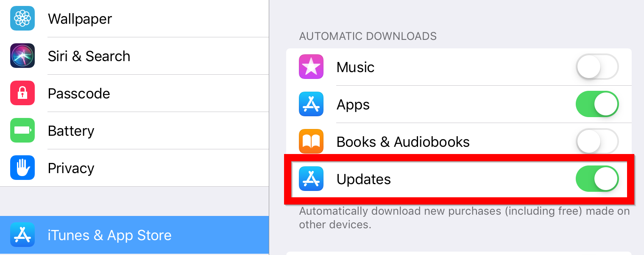Open Wallpaper settings menu item
Viewport: 644px width, 255px height.
(x=134, y=19)
